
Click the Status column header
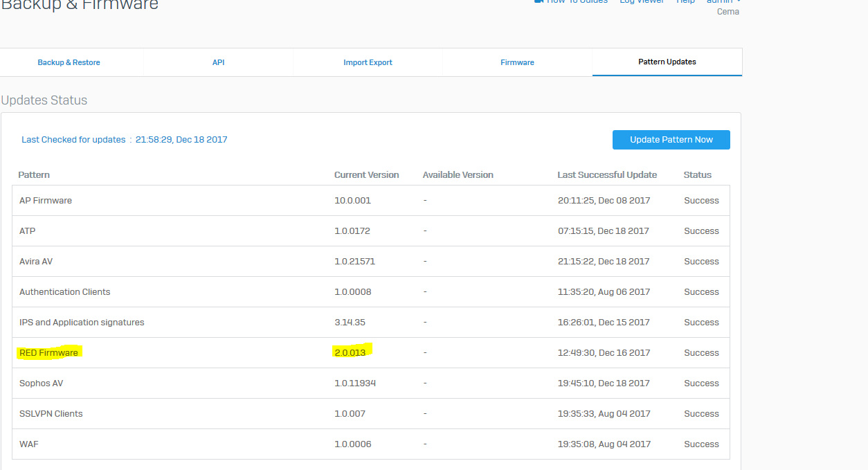tap(698, 175)
